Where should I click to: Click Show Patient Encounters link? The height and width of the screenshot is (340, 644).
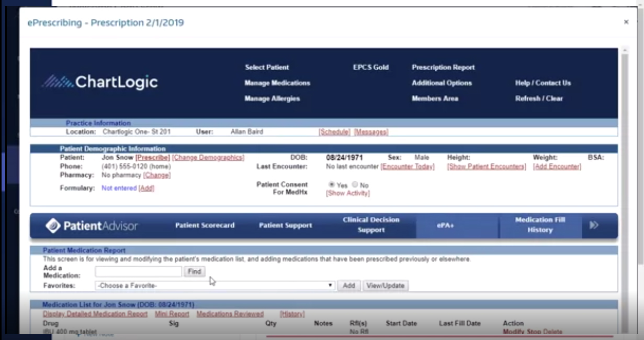point(487,167)
